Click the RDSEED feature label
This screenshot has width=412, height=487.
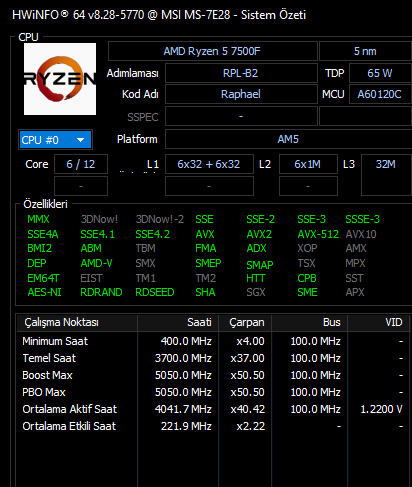coord(155,292)
